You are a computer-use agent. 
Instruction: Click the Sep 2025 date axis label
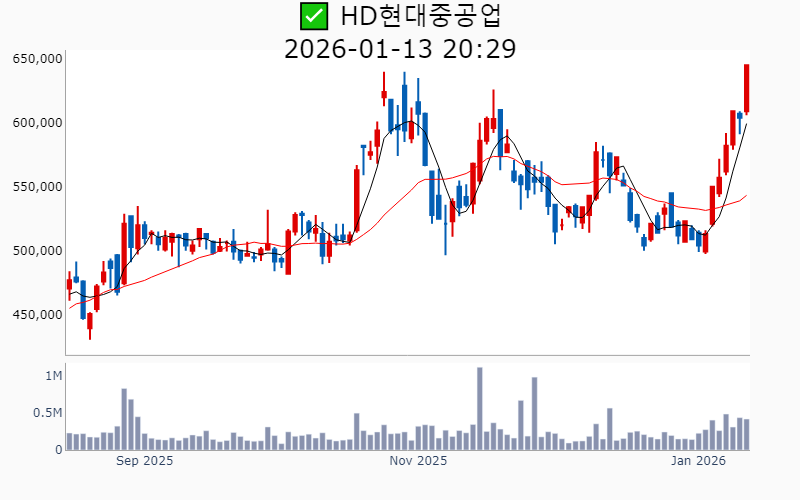click(x=145, y=461)
